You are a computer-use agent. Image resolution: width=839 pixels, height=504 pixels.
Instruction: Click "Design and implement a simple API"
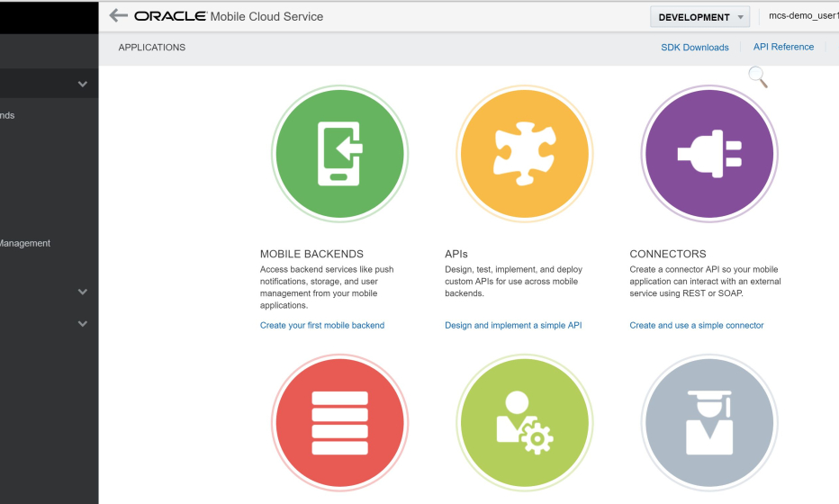coord(513,326)
